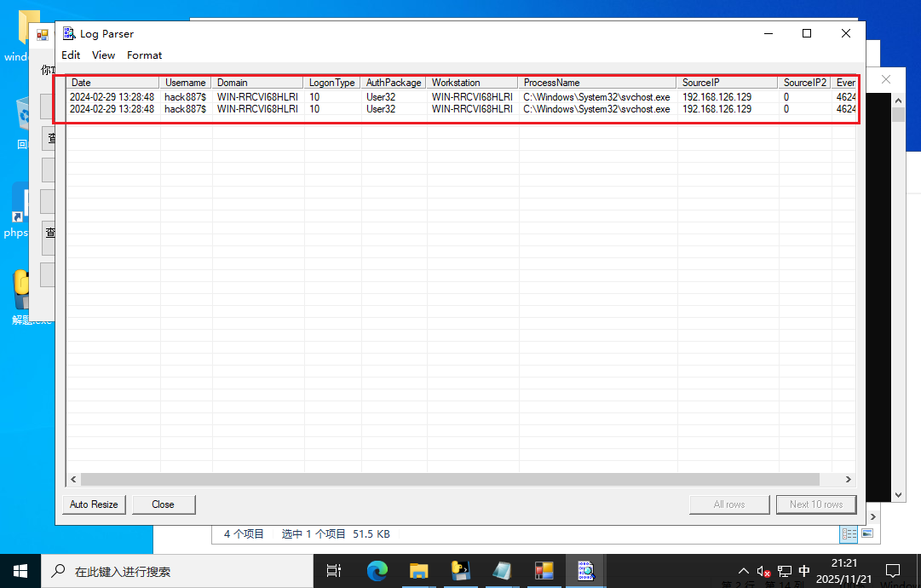
Task: Open the Format menu in Log Parser
Action: (144, 55)
